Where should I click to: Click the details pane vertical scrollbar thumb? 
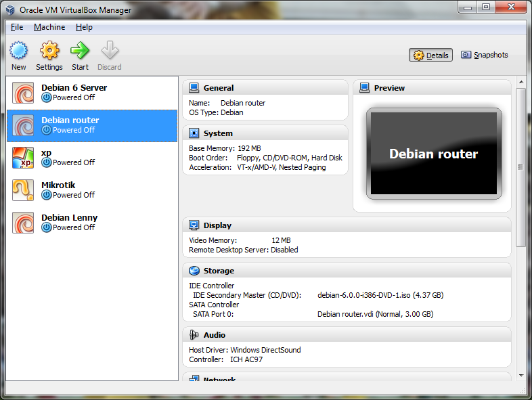point(520,167)
